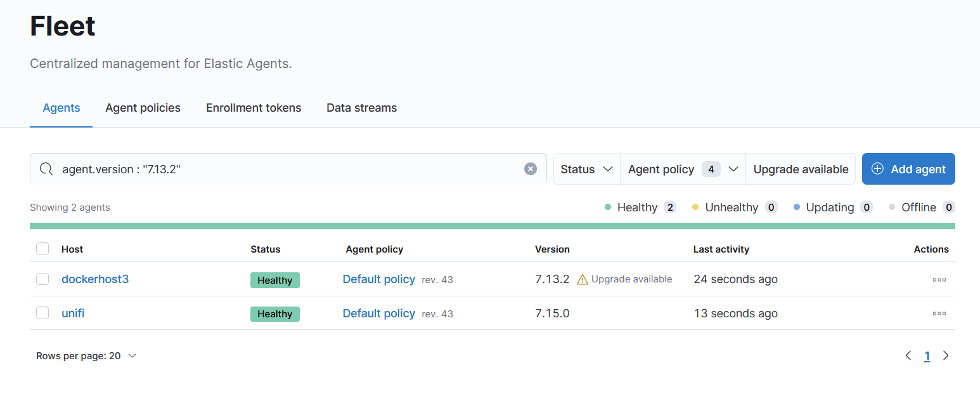980x396 pixels.
Task: Click the plus icon on Add agent button
Action: point(877,169)
